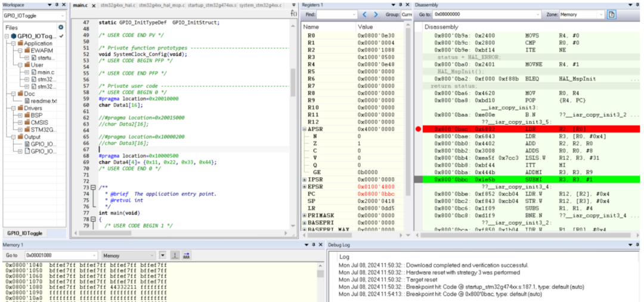Screen dimensions: 644x302
Task: Click the Registers Find input field
Action: tap(337, 14)
